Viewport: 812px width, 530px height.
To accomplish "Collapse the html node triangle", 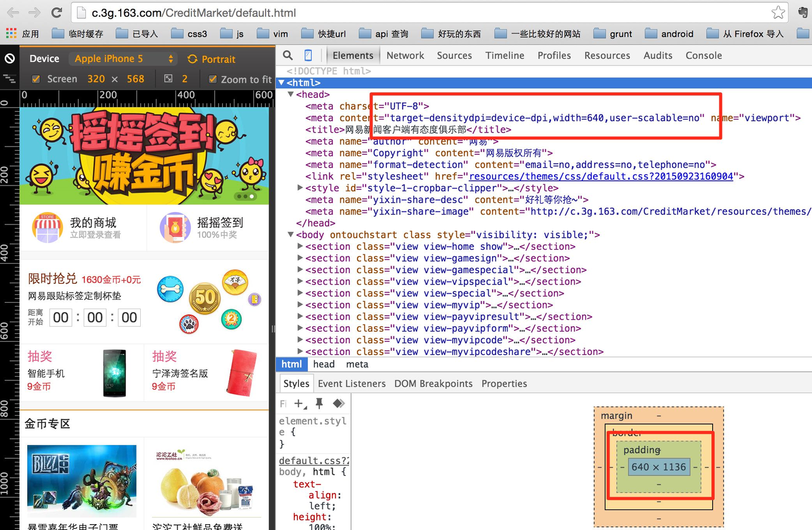I will [x=281, y=83].
